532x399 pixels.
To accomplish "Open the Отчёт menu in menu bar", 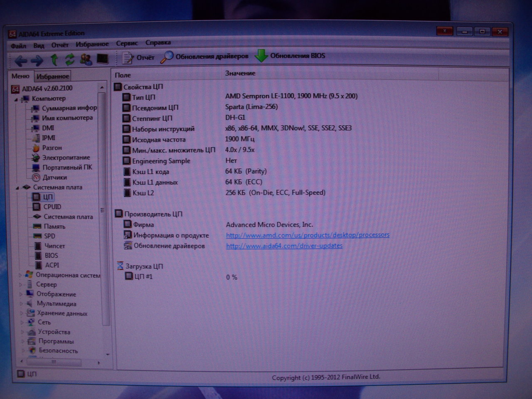I will pos(60,44).
